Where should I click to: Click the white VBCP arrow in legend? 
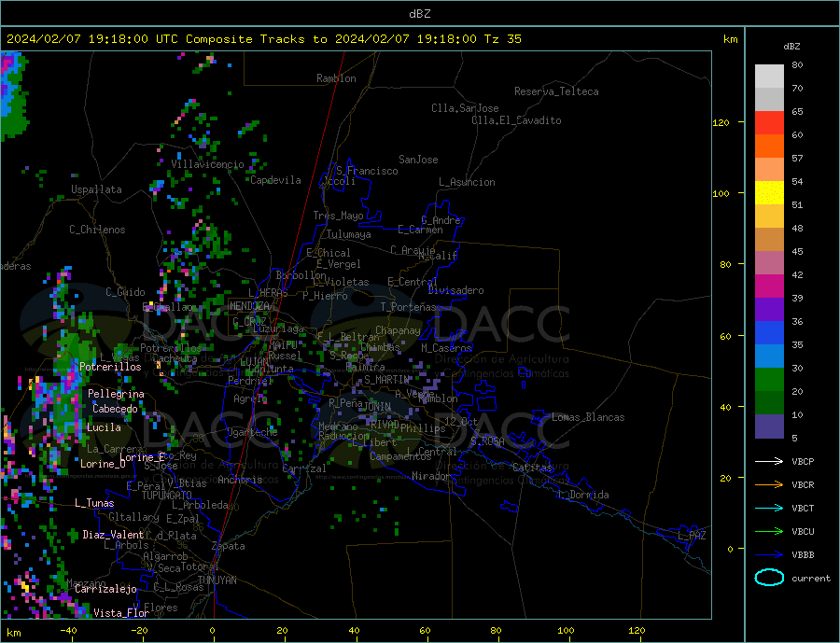pyautogui.click(x=770, y=461)
